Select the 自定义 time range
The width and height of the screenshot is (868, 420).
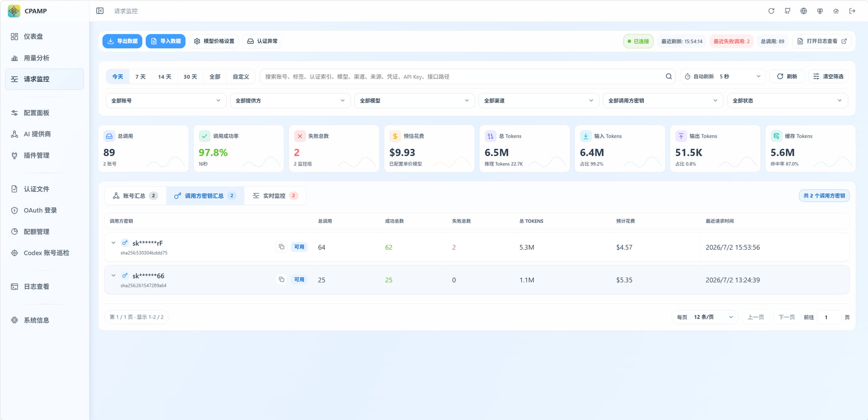pyautogui.click(x=241, y=76)
